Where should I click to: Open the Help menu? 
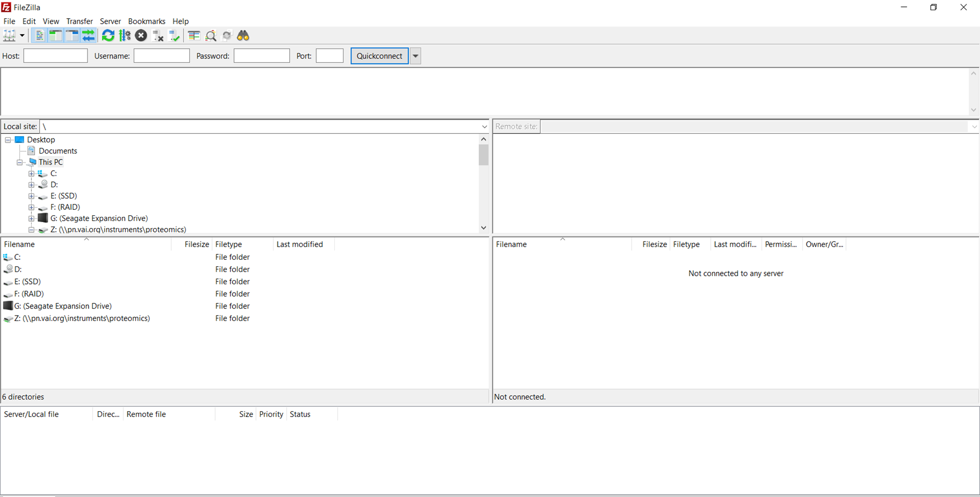click(x=181, y=21)
